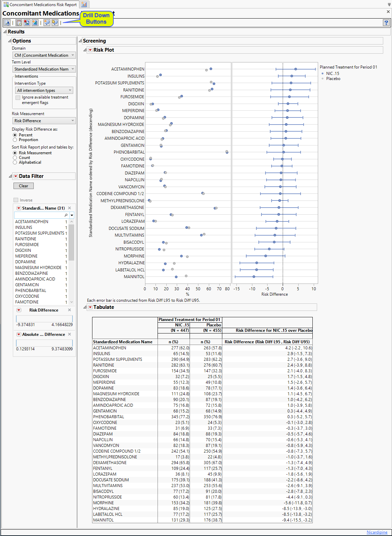Viewport: 392px width, 536px height.
Task: Sort the report by Alphabetical
Action: pyautogui.click(x=15, y=162)
